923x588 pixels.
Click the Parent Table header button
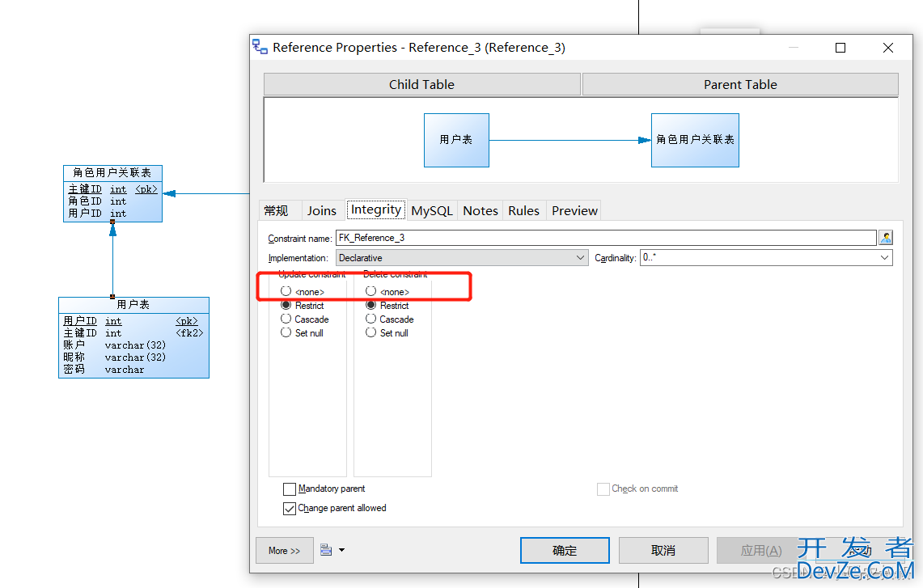click(x=740, y=84)
